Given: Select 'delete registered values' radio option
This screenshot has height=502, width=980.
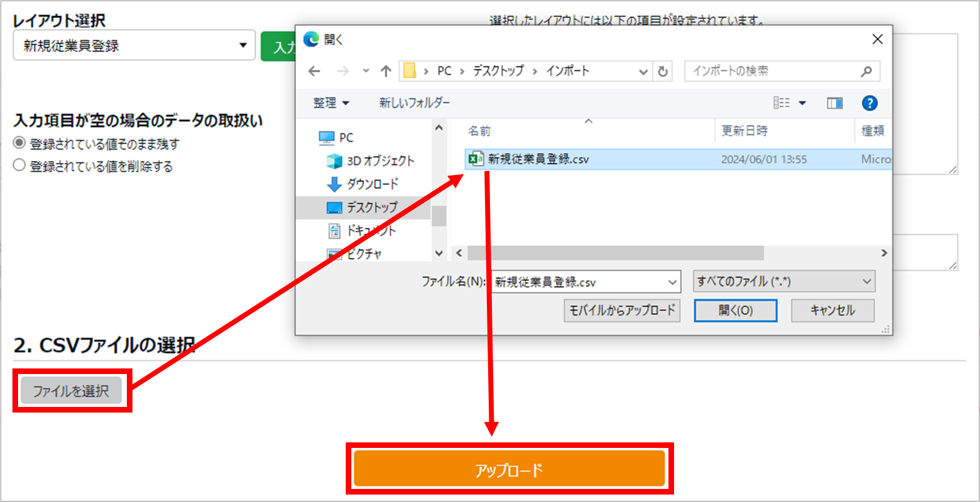Looking at the screenshot, I should (19, 165).
